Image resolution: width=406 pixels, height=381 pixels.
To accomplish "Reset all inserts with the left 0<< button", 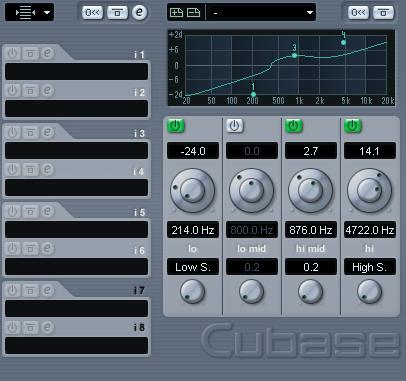I will [92, 13].
